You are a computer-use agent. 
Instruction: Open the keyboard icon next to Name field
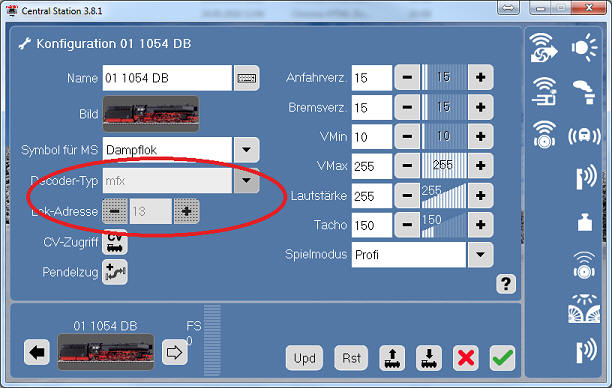pyautogui.click(x=246, y=78)
